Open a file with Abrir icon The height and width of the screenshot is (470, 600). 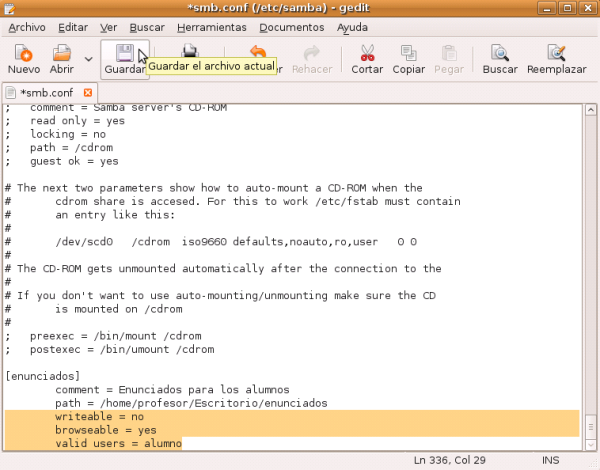click(61, 58)
